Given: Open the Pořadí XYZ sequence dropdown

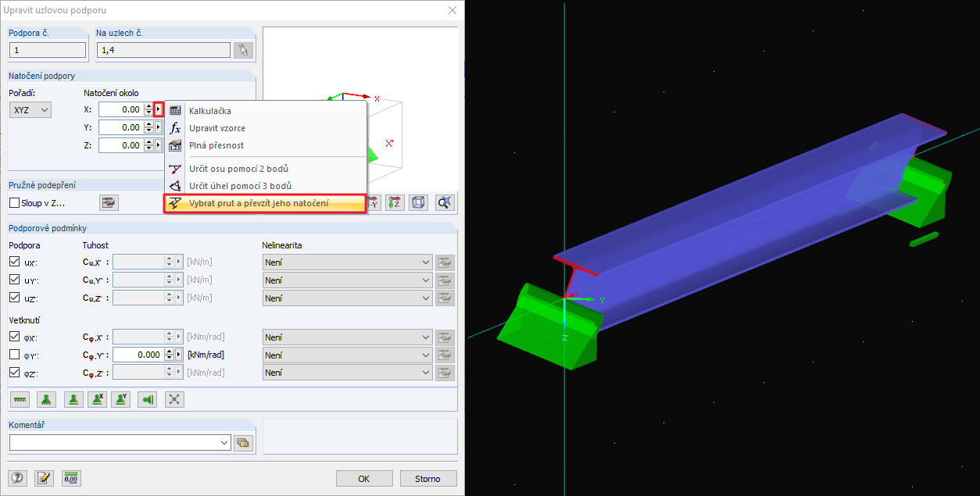Looking at the screenshot, I should pyautogui.click(x=30, y=110).
